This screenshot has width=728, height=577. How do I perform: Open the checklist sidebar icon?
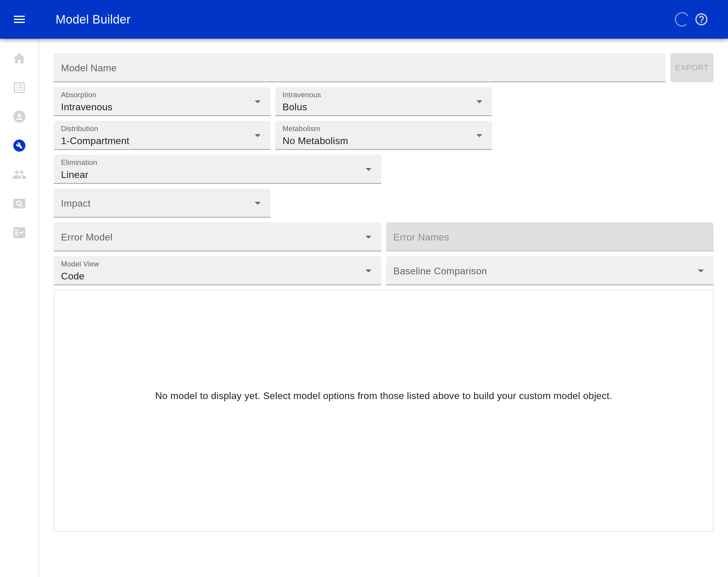(19, 233)
